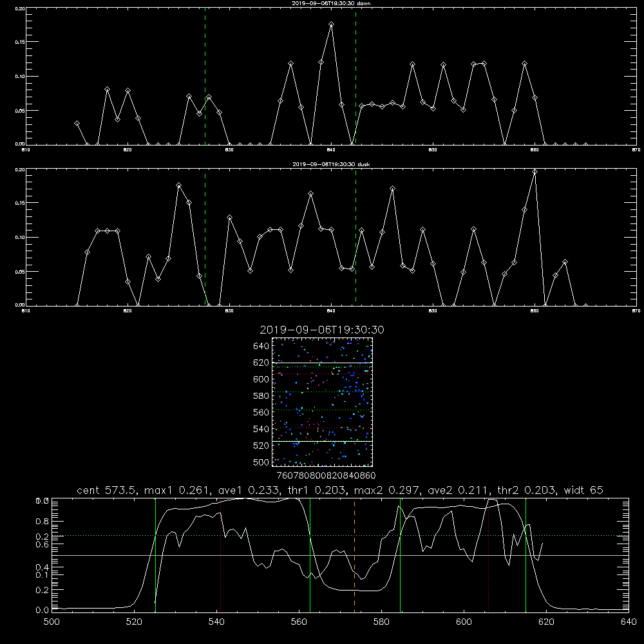Select the '810' x-axis label of dusk plot
This screenshot has width=644, height=644.
[x=26, y=311]
